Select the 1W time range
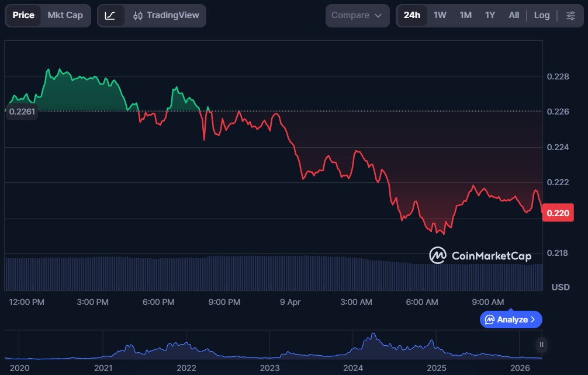The width and height of the screenshot is (588, 375). [x=440, y=15]
